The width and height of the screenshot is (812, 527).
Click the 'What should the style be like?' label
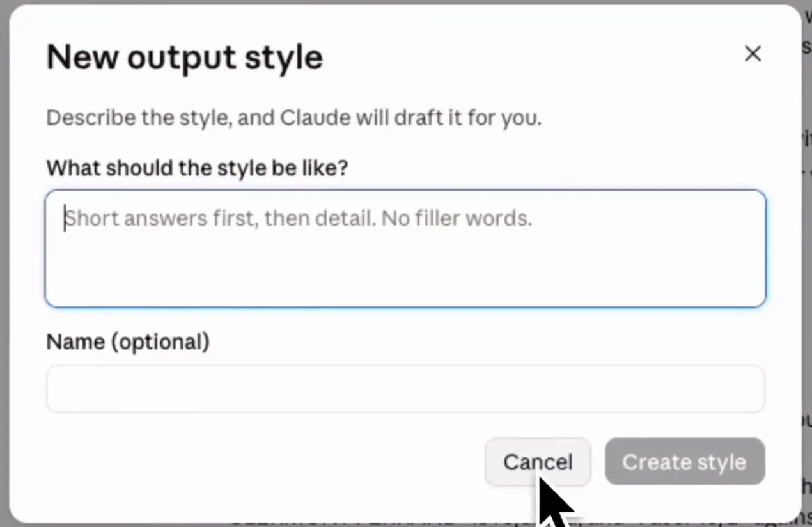tap(198, 168)
